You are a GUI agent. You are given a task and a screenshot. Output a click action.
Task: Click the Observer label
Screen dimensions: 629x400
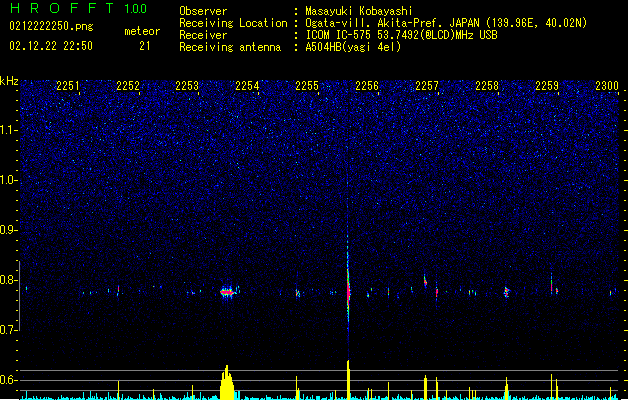[x=203, y=11]
